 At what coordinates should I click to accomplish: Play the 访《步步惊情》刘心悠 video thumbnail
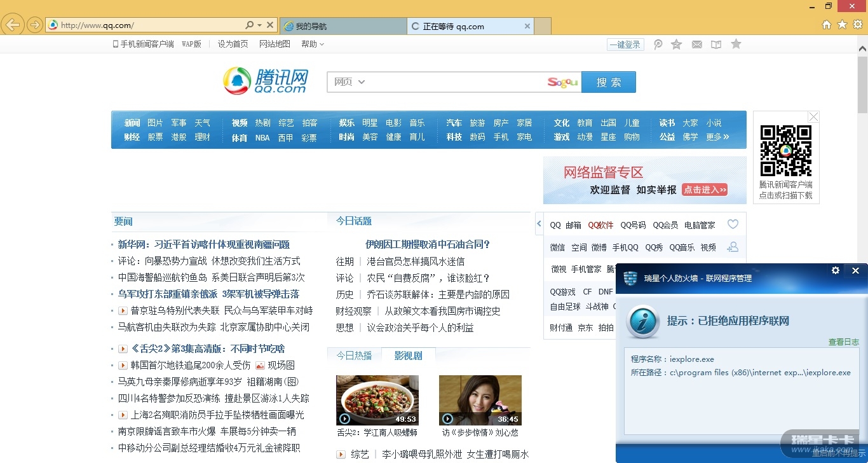[480, 400]
